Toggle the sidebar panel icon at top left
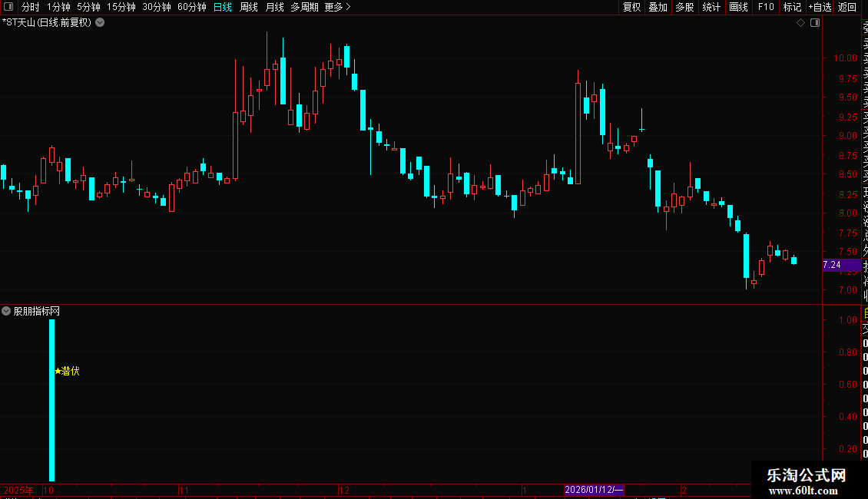The height and width of the screenshot is (499, 868). (x=8, y=7)
